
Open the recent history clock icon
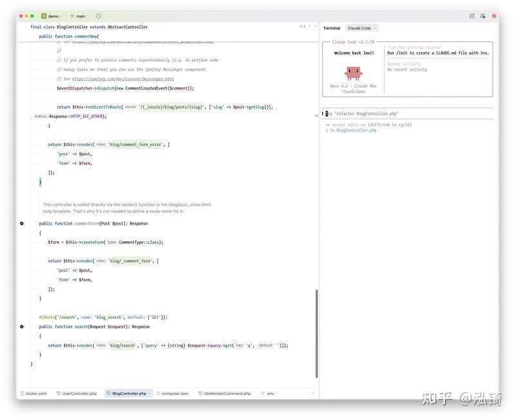98,16
